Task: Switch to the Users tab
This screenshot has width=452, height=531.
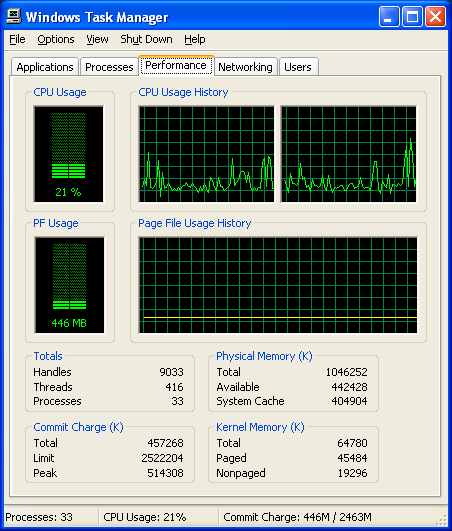Action: point(298,67)
